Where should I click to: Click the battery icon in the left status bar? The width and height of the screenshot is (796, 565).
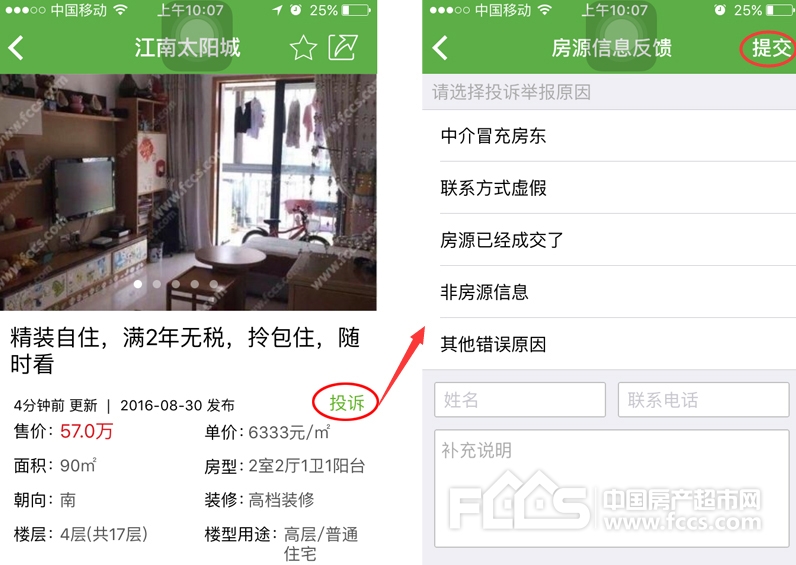pyautogui.click(x=356, y=10)
